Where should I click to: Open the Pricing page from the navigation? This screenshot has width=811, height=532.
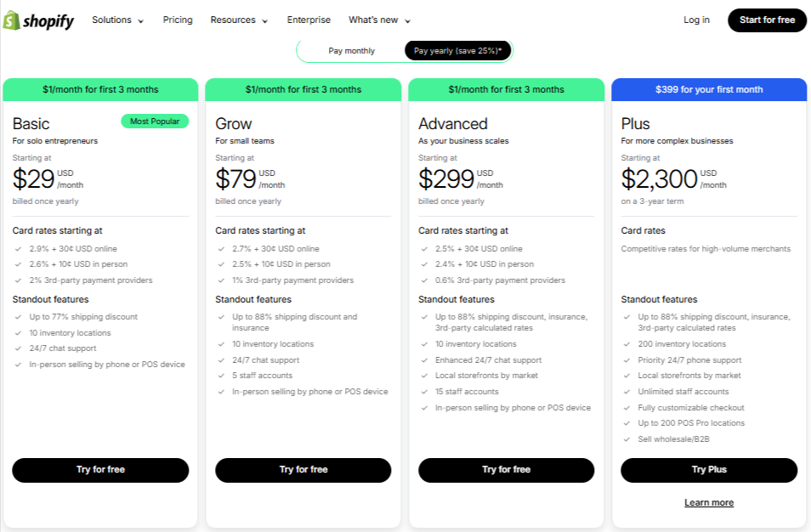point(178,20)
